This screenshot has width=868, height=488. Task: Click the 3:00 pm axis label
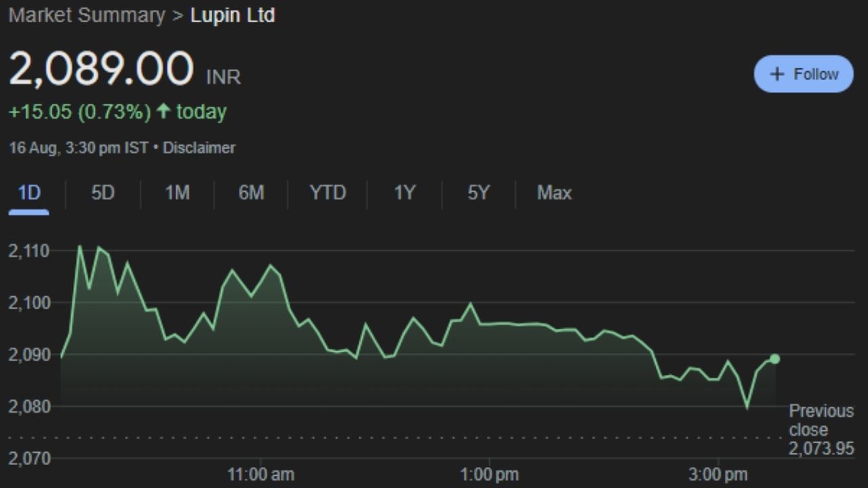pos(717,474)
